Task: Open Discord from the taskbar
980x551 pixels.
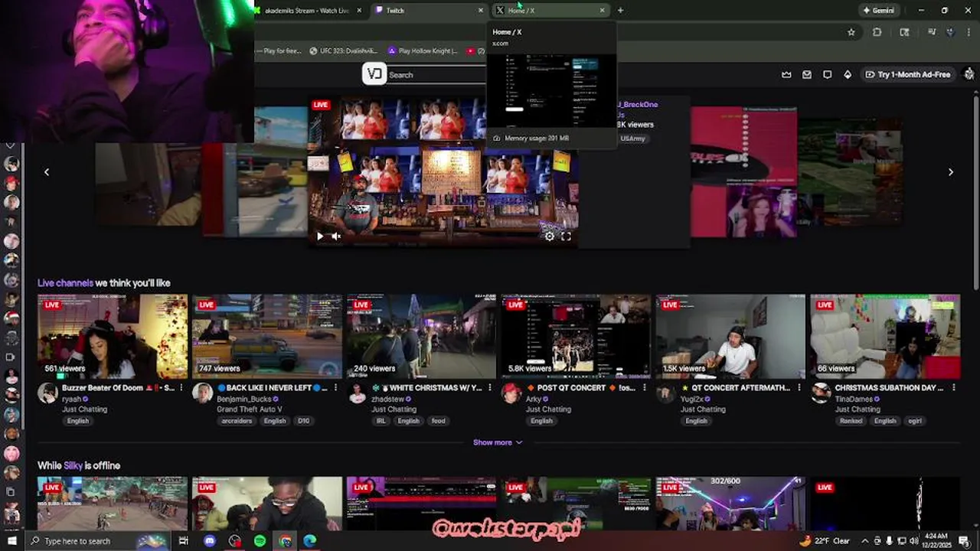Action: [210, 541]
